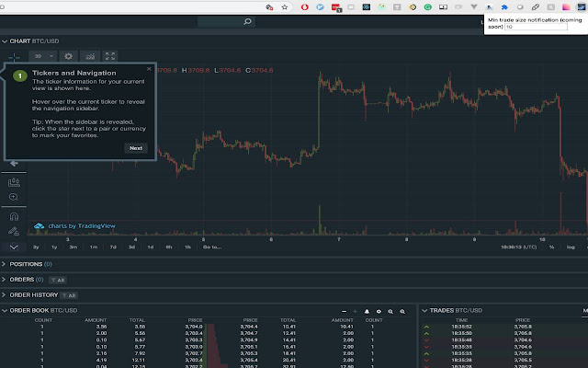
Task: Increase order book precision with plus icon
Action: click(x=355, y=311)
